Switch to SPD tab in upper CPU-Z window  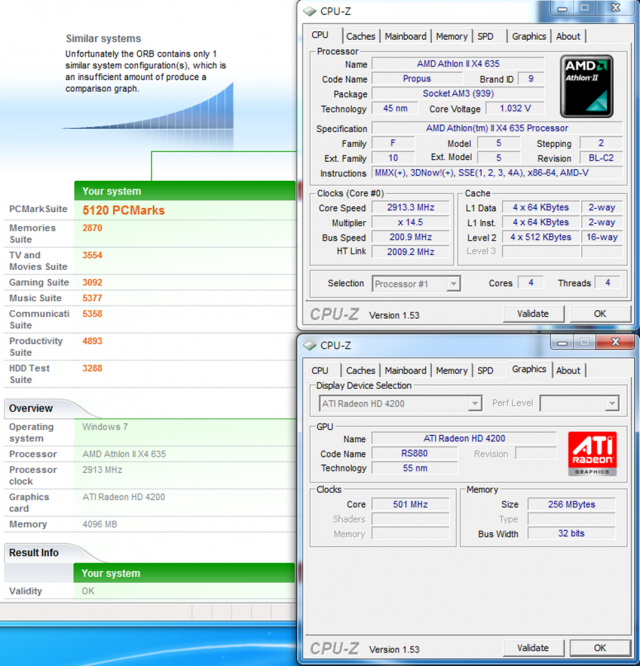(x=485, y=37)
